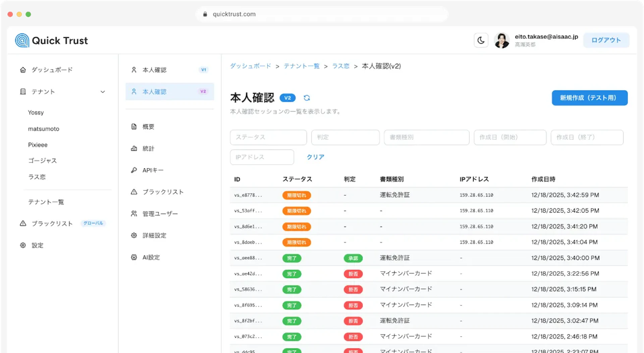The width and height of the screenshot is (644, 353).
Task: Click the refresh icon beside 本人確認 heading
Action: [307, 98]
